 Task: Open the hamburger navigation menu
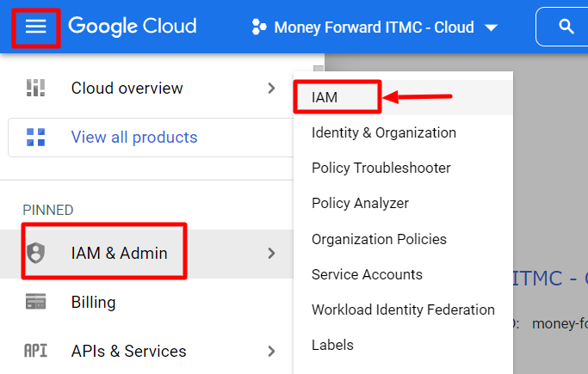coord(35,27)
